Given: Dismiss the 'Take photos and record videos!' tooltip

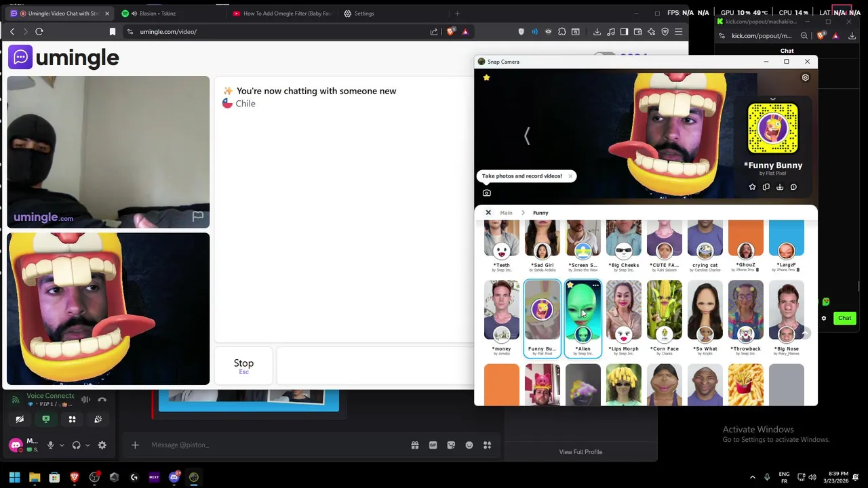Looking at the screenshot, I should click(570, 176).
